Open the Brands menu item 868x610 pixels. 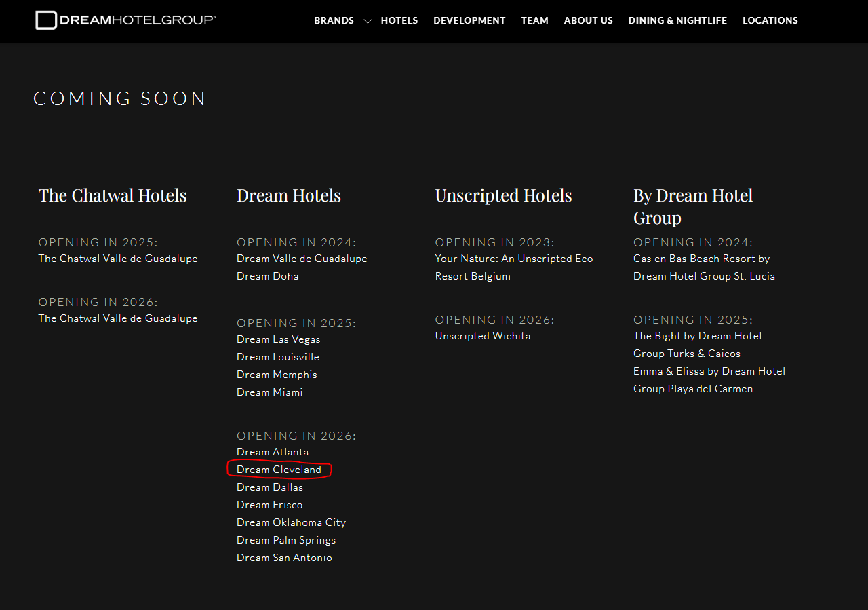click(334, 20)
